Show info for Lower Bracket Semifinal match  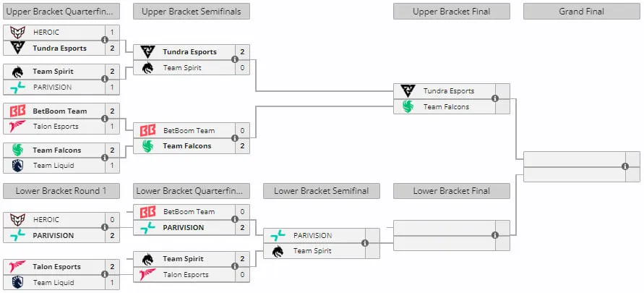365,243
